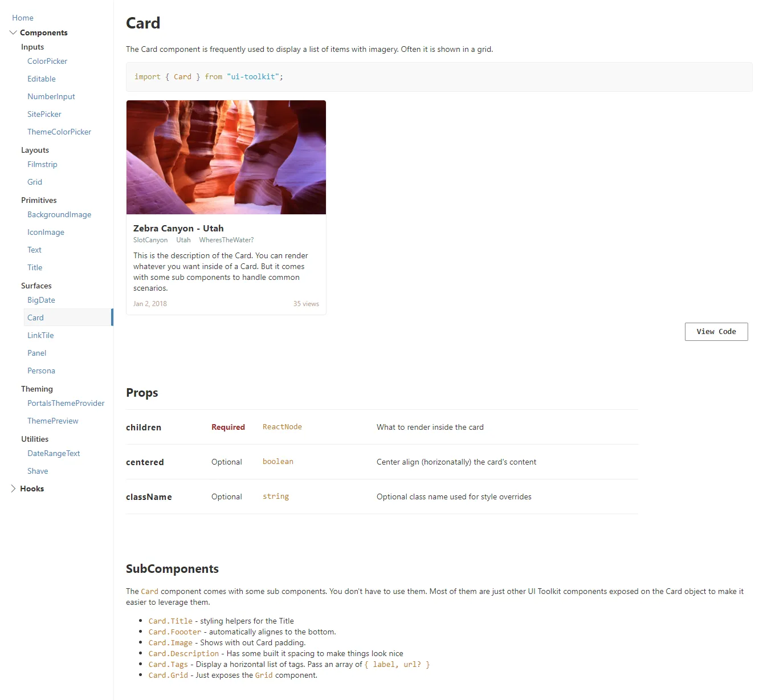Click the Utilities group heading
759x700 pixels.
[x=35, y=439]
